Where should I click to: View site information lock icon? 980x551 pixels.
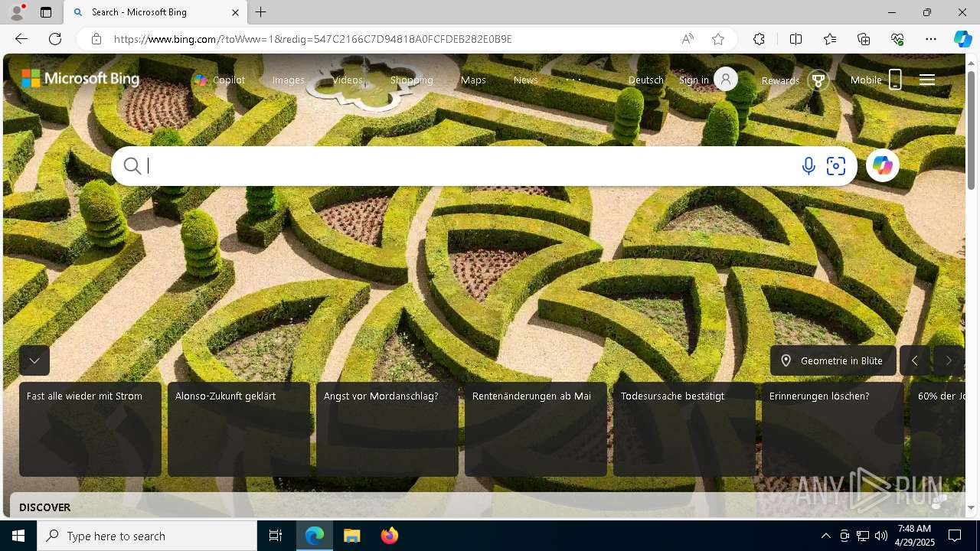click(96, 39)
